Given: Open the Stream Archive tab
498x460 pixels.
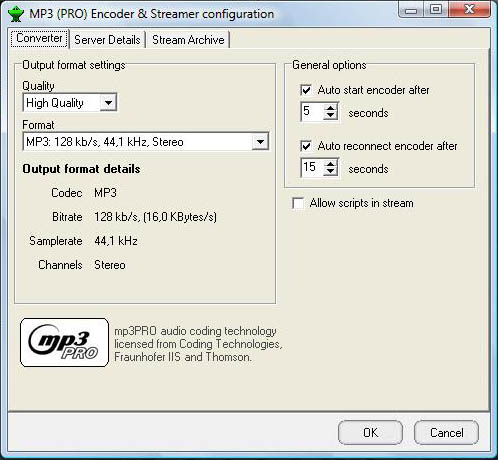Looking at the screenshot, I should pyautogui.click(x=188, y=40).
